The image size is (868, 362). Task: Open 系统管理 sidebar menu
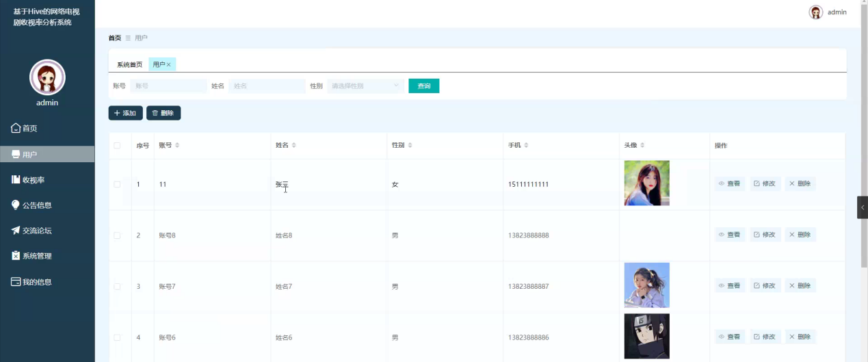point(47,256)
